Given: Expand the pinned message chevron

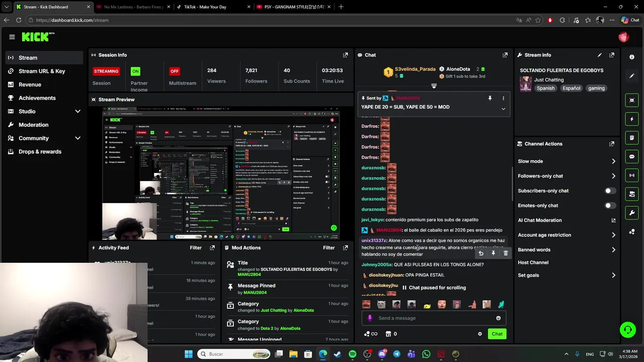Looking at the screenshot, I should point(503,109).
